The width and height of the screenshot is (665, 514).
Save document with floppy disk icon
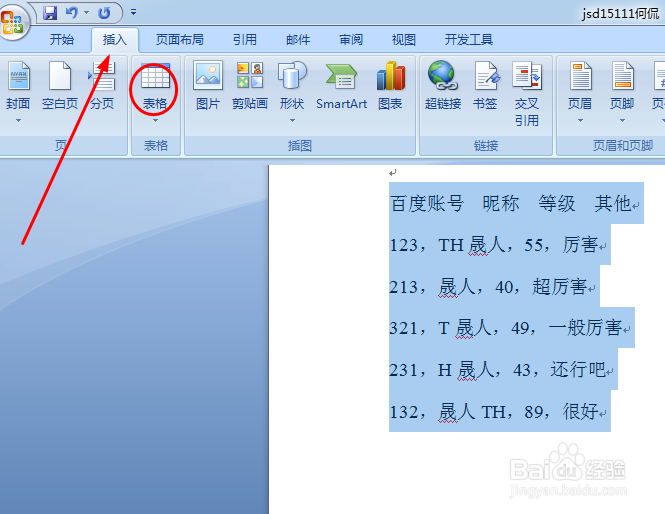pyautogui.click(x=50, y=13)
